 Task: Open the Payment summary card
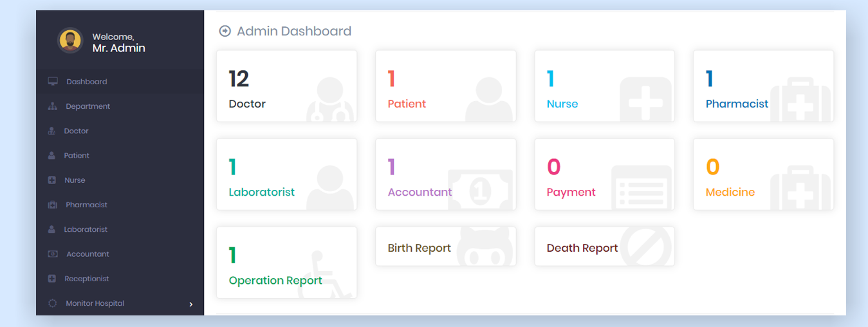point(604,174)
